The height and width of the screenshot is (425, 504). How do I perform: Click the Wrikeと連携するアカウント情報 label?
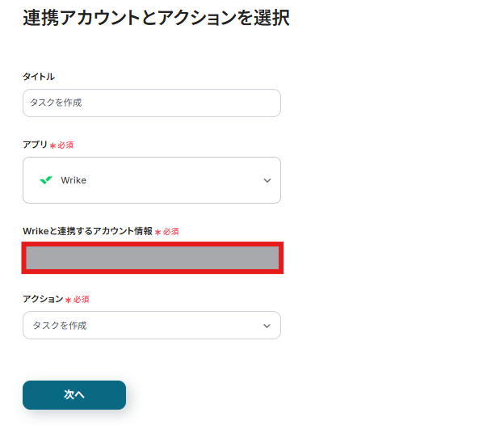(x=87, y=231)
